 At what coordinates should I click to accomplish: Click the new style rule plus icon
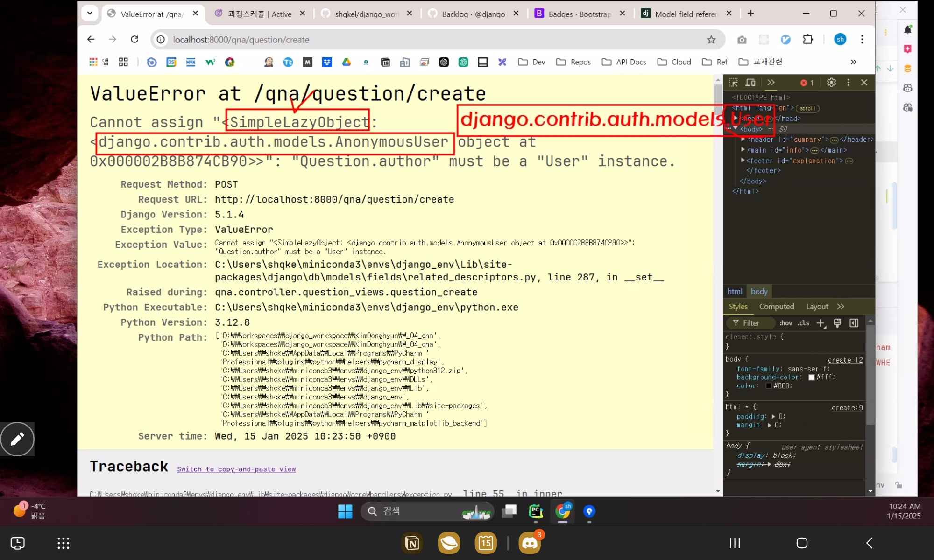click(821, 323)
